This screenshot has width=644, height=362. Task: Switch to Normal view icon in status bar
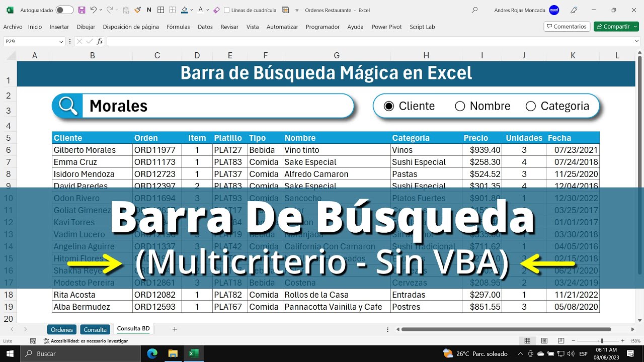pyautogui.click(x=527, y=341)
